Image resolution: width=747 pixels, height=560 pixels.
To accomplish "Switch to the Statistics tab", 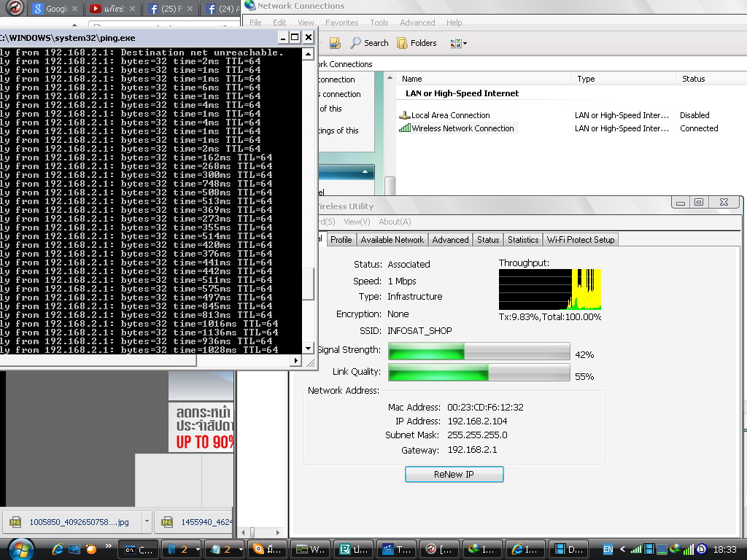I will coord(522,239).
